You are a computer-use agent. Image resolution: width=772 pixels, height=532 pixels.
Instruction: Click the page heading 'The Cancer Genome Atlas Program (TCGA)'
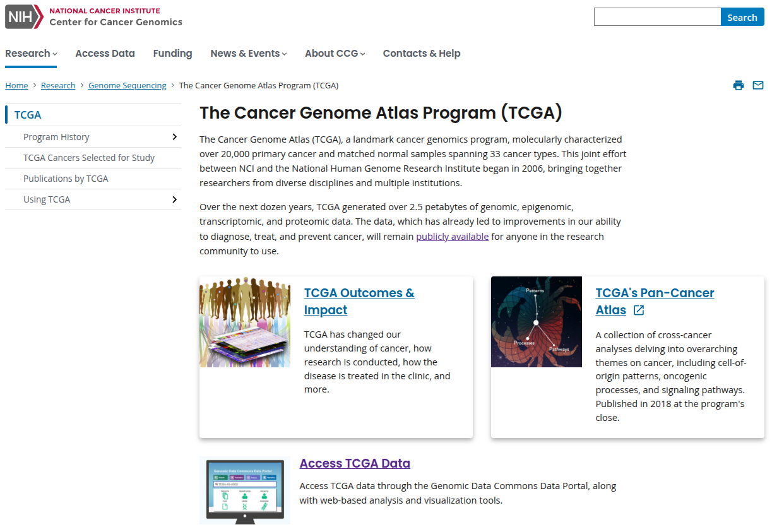point(381,113)
